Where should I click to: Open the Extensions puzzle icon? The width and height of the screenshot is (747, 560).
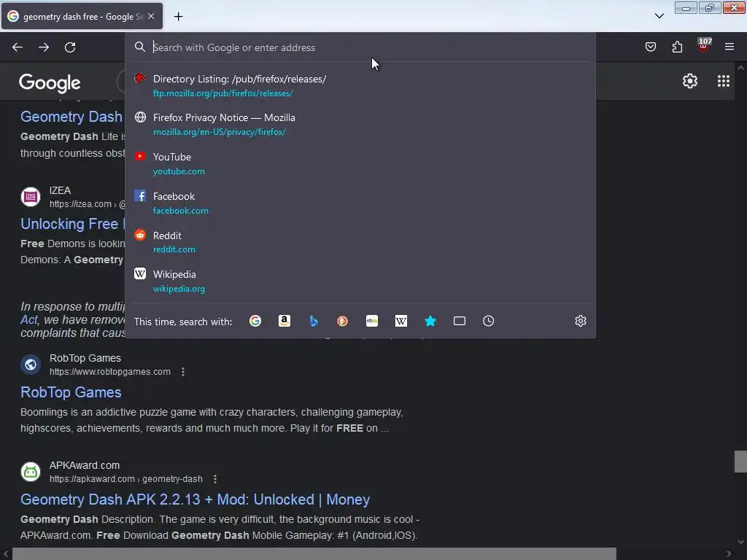[677, 47]
